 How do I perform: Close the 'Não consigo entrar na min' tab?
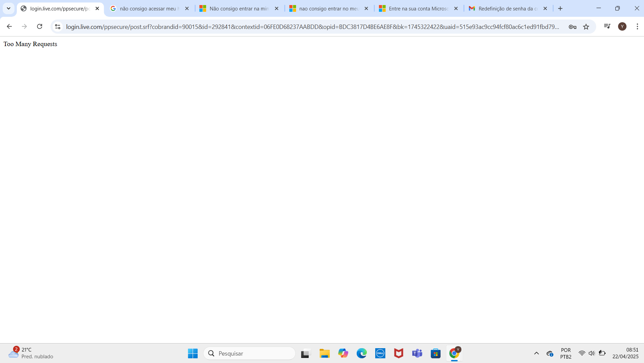coord(277,9)
